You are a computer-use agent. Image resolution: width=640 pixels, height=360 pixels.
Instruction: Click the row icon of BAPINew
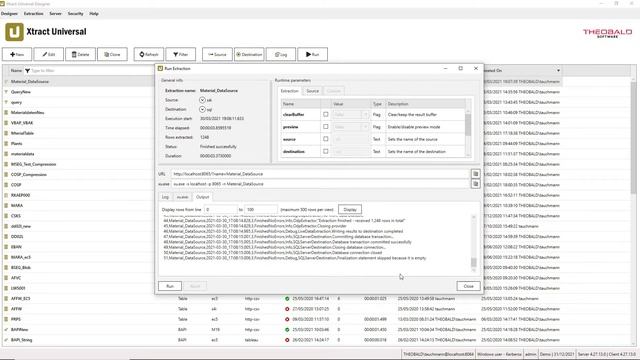coord(6,330)
